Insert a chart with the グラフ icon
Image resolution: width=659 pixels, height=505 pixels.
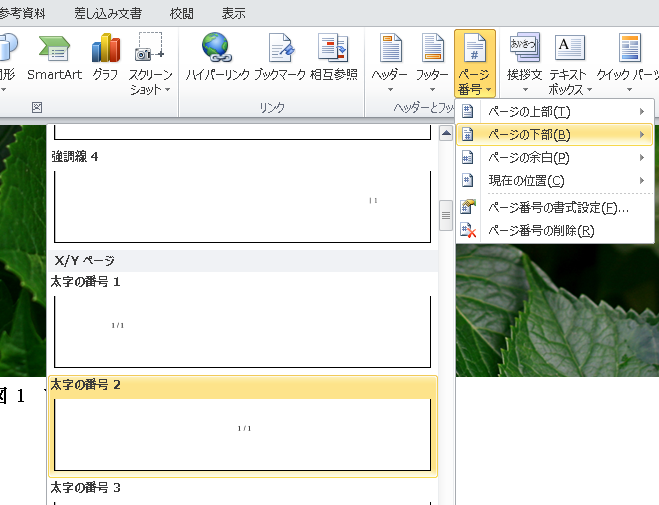pos(105,58)
